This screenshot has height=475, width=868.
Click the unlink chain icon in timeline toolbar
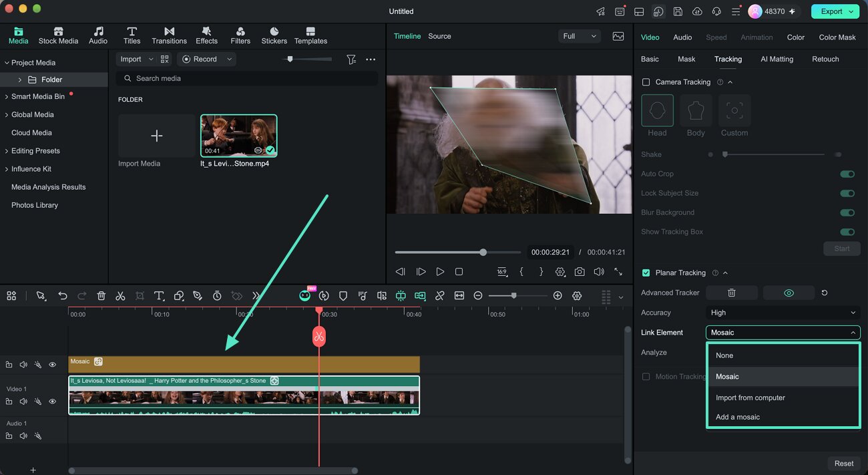[x=439, y=295]
